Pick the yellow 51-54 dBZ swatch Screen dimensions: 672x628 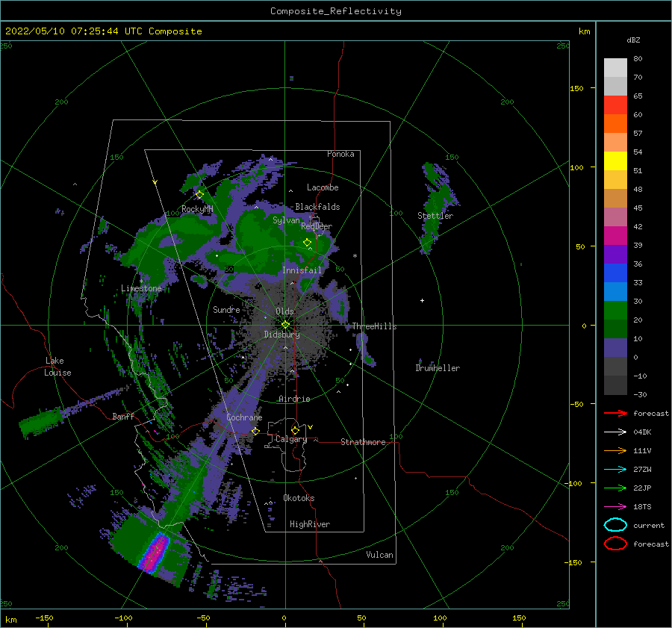(x=615, y=161)
